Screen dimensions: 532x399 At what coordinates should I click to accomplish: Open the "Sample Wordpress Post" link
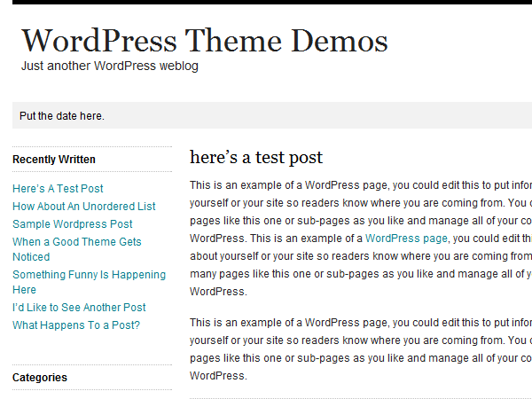click(x=73, y=224)
